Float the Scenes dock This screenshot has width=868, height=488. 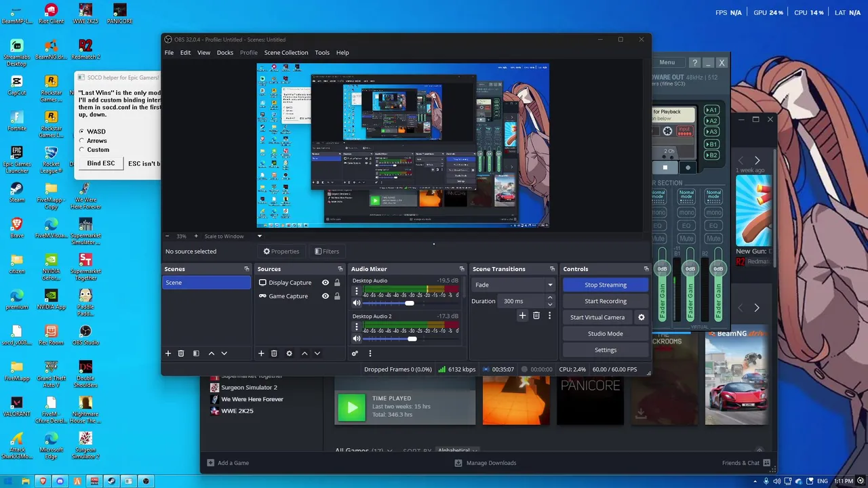point(247,269)
